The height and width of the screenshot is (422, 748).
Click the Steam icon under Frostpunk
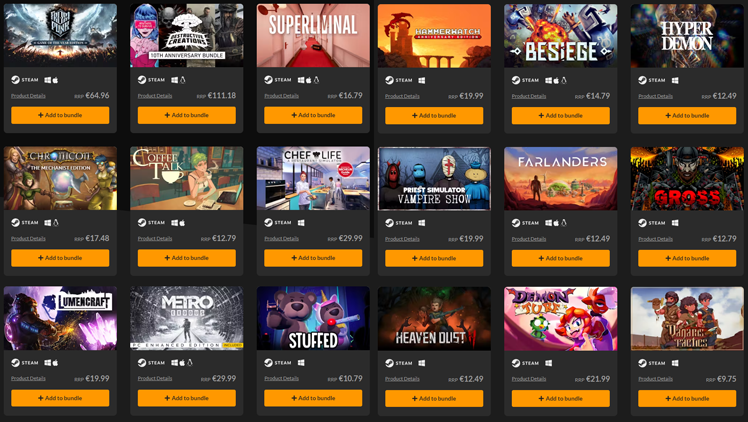point(16,80)
